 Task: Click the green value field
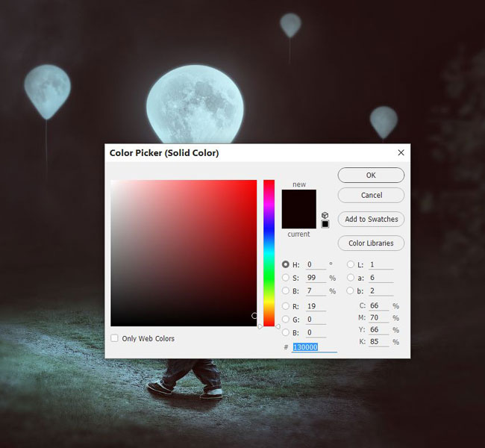pos(316,320)
